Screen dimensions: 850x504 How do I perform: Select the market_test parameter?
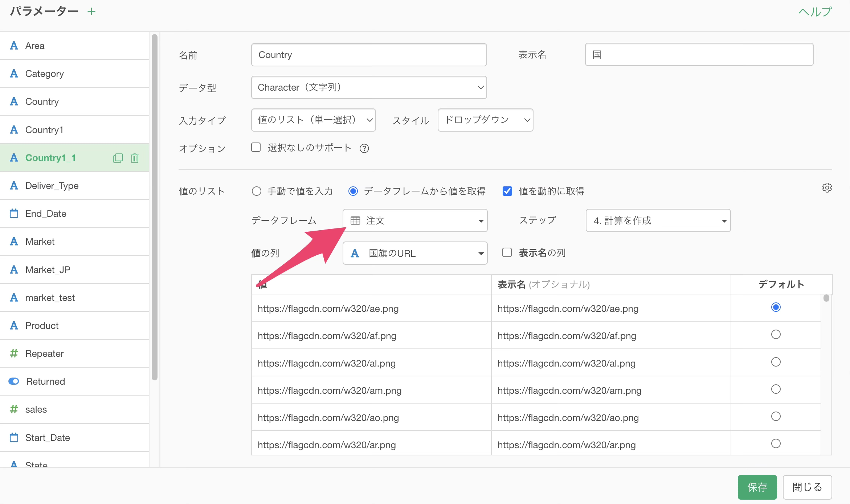coord(74,298)
